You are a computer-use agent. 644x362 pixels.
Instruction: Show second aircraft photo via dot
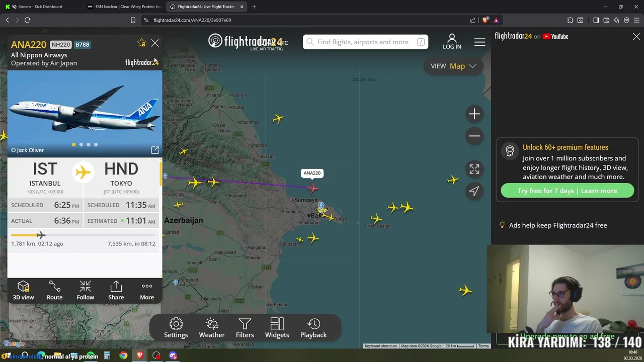tap(81, 145)
